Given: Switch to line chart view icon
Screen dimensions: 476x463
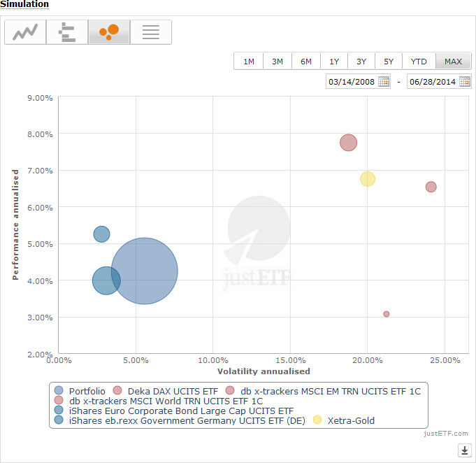Looking at the screenshot, I should pos(25,32).
